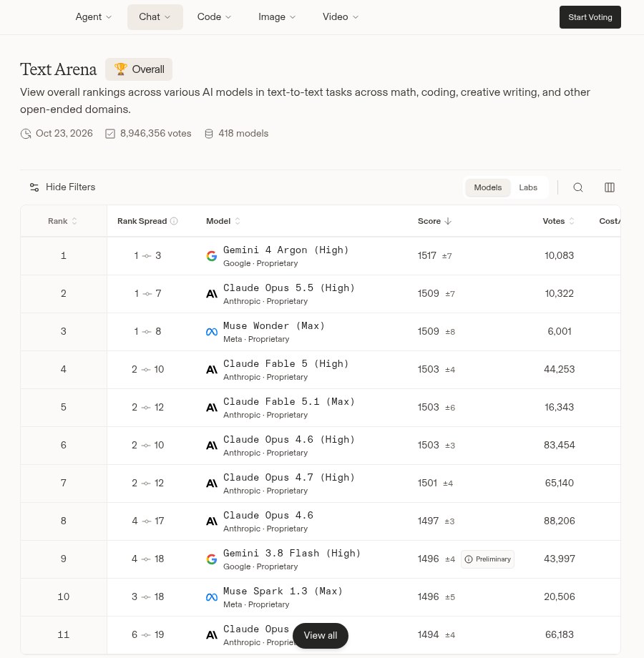Click the 1517 score value
This screenshot has height=658, width=644.
[x=426, y=255]
